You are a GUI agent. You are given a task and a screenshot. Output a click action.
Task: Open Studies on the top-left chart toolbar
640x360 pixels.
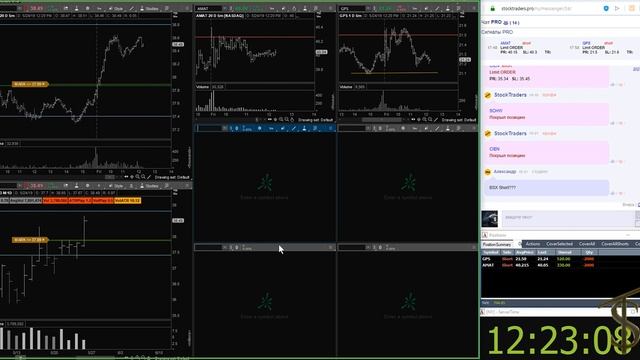tap(149, 8)
